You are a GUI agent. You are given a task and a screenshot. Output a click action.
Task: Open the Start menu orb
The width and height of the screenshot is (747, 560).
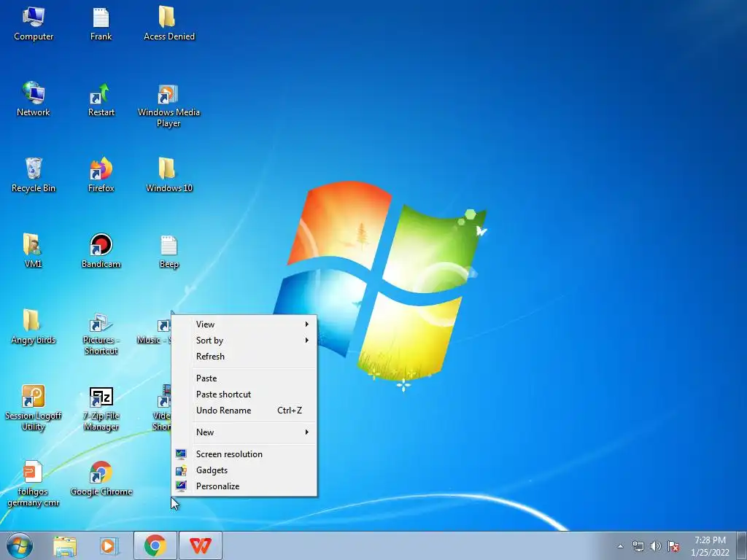click(20, 545)
